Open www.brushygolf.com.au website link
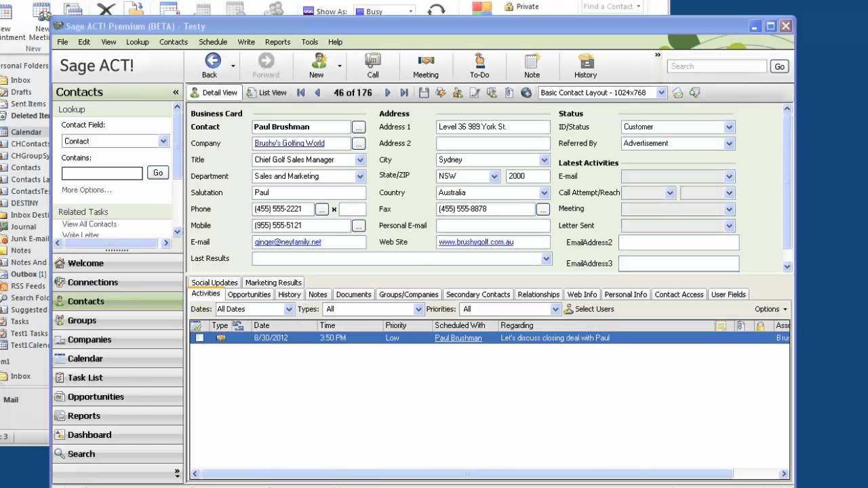 coord(476,242)
